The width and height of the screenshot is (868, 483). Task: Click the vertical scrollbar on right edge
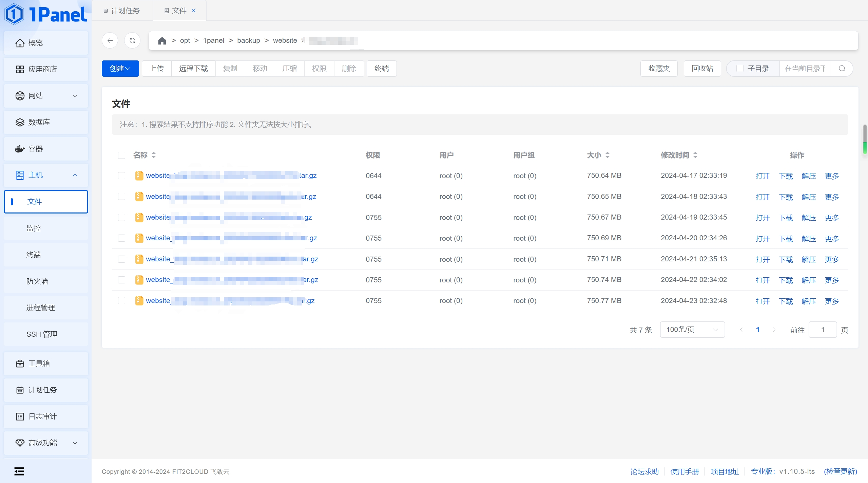click(865, 139)
